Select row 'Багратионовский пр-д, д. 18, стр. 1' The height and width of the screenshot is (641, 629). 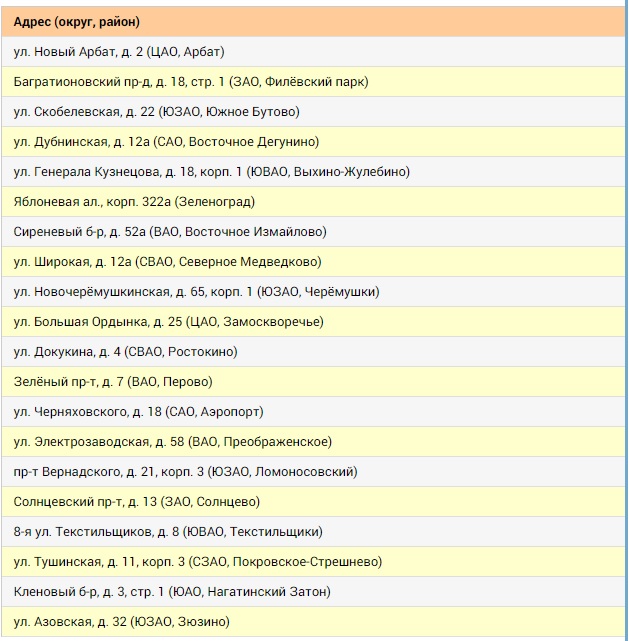click(313, 82)
